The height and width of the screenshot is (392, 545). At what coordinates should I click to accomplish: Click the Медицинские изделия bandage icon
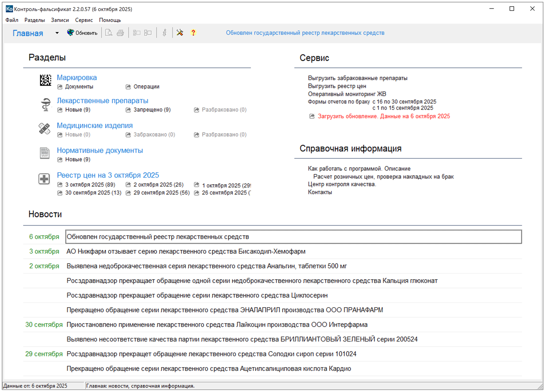(44, 129)
